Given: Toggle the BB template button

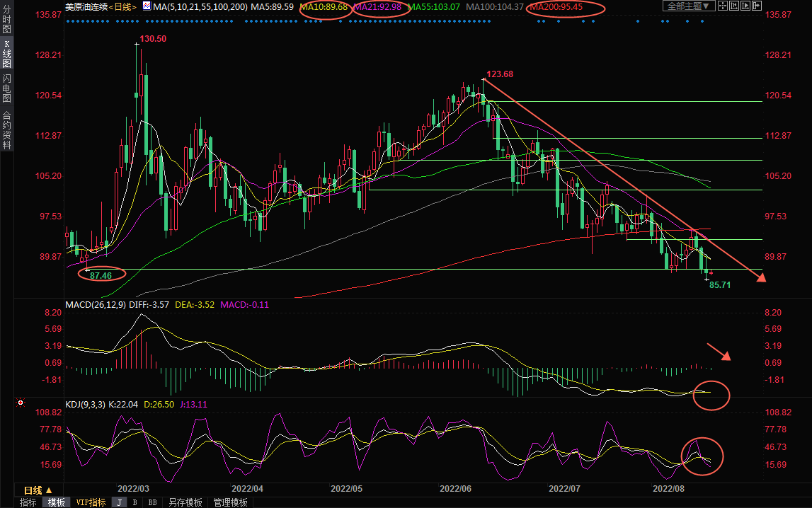Looking at the screenshot, I should pos(151,502).
